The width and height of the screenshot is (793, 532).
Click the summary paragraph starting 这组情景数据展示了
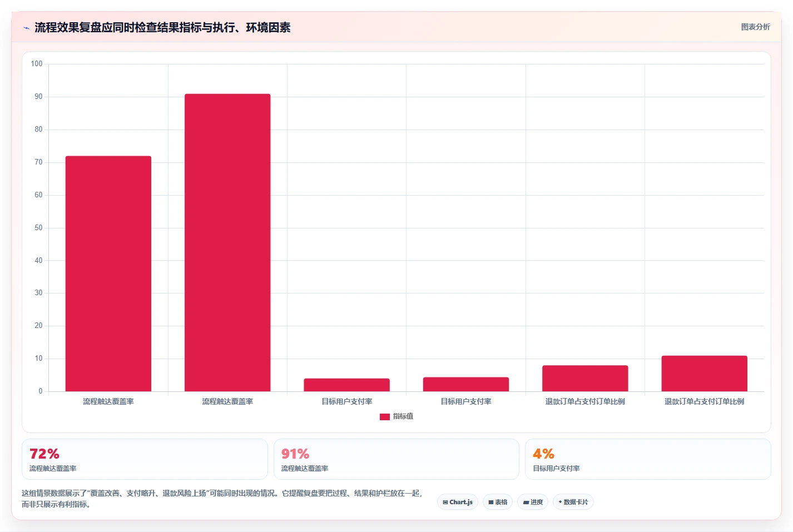point(222,499)
